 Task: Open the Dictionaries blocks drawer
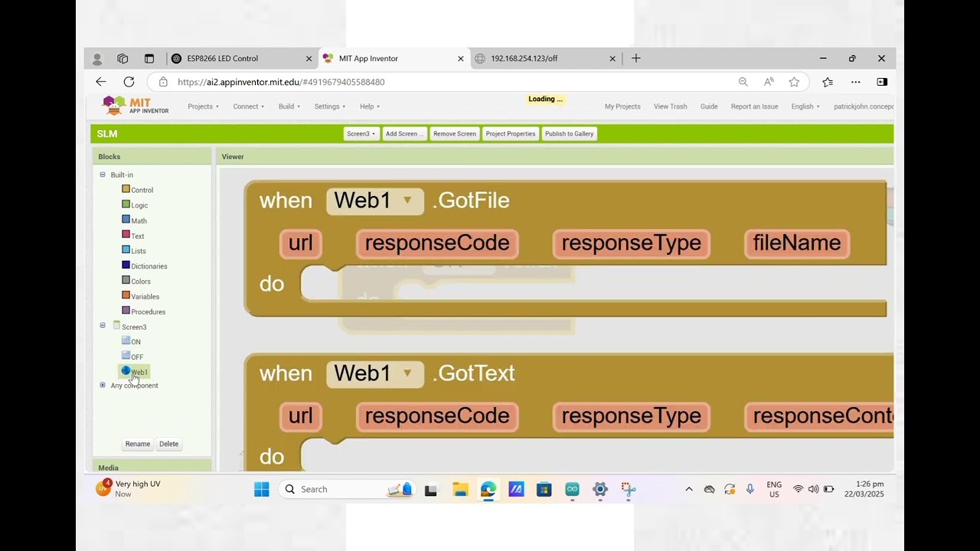click(145, 266)
